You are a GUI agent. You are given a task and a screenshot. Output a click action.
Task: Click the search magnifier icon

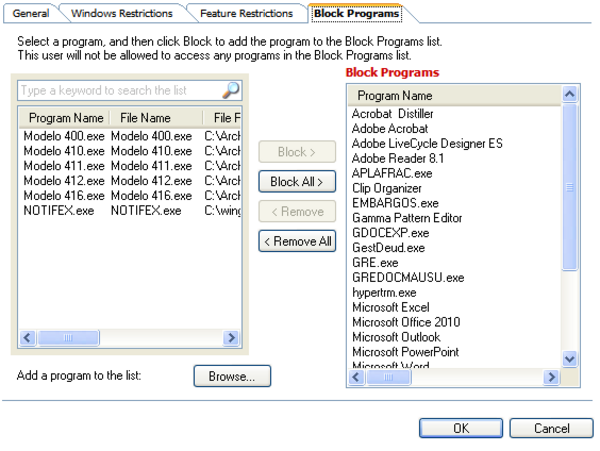(x=230, y=90)
